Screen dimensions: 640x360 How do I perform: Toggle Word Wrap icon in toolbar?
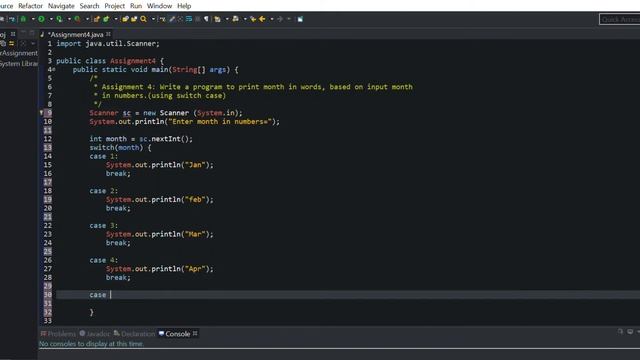189,19
